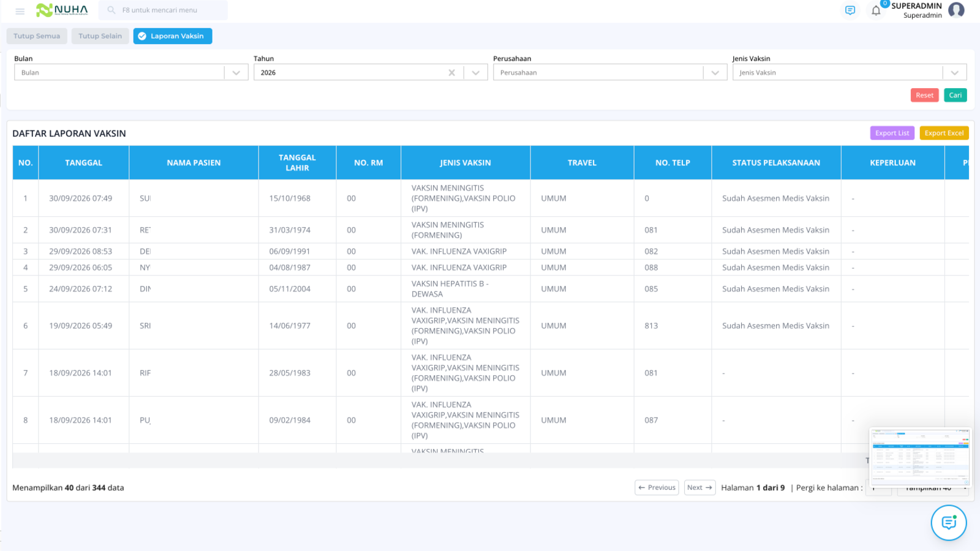
Task: Click the search magnifier icon
Action: 111,10
